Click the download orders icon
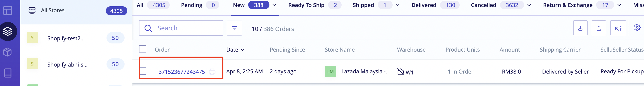The width and height of the screenshot is (644, 86). click(x=580, y=28)
